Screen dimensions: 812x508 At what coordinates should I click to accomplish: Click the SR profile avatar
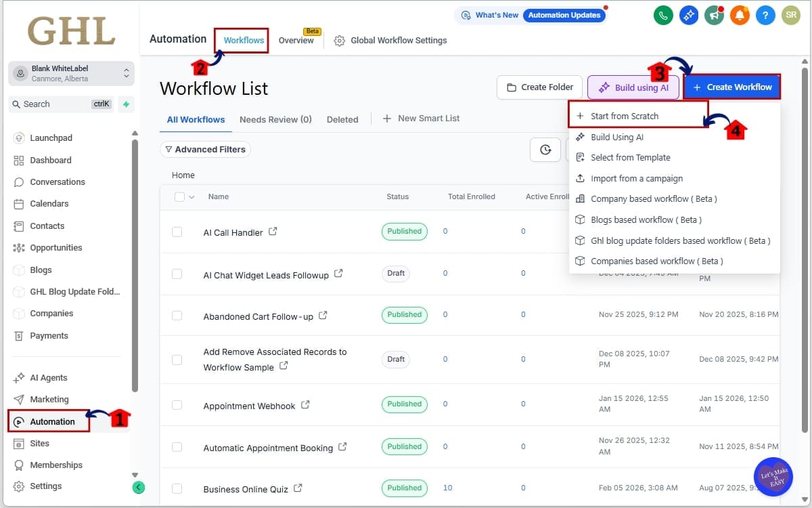tap(791, 14)
